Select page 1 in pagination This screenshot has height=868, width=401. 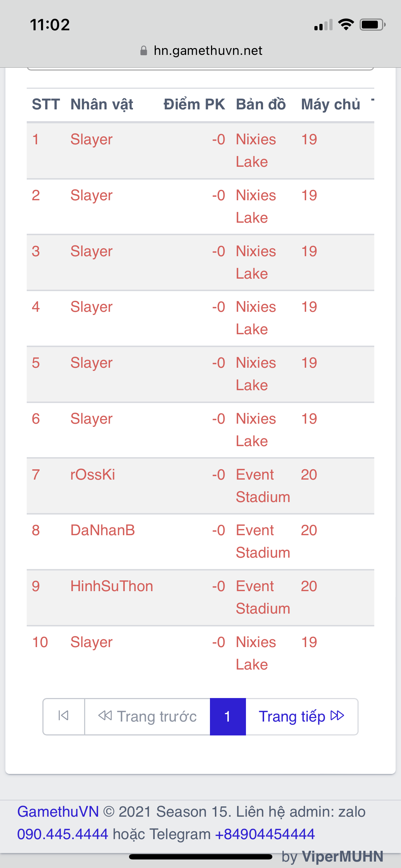pos(228,716)
